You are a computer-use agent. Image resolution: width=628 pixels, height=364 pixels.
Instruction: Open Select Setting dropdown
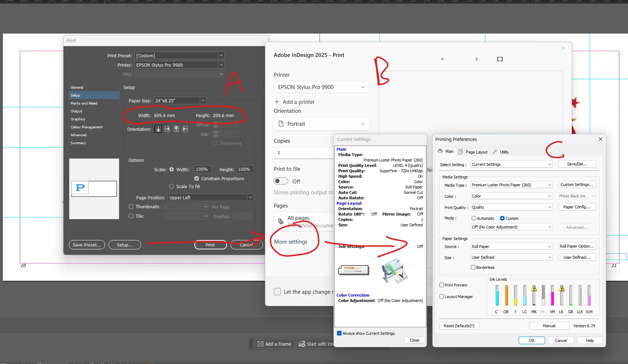coord(511,164)
